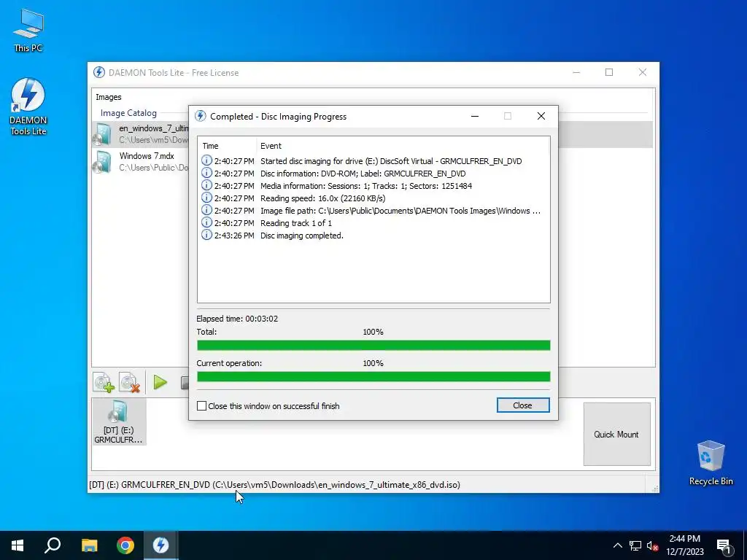Click DAEMON Tools taskbar icon

point(160,545)
